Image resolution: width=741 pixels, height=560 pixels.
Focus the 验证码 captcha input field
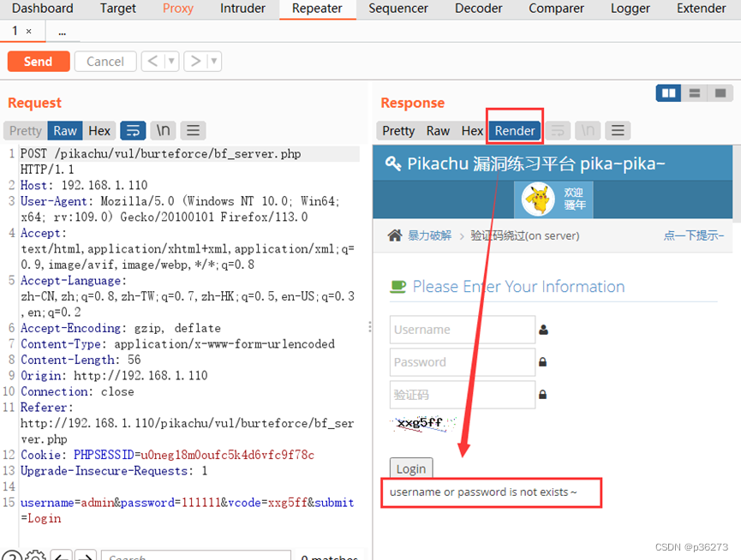click(463, 395)
